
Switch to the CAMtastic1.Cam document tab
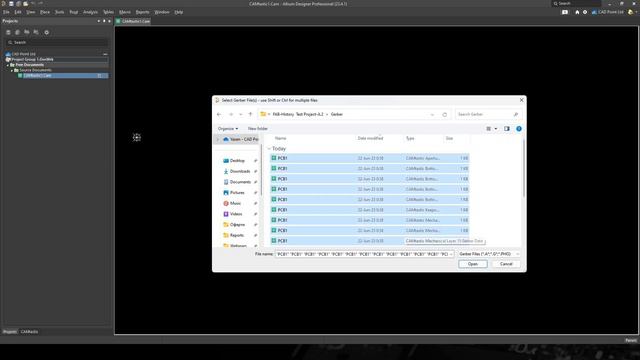(133, 21)
